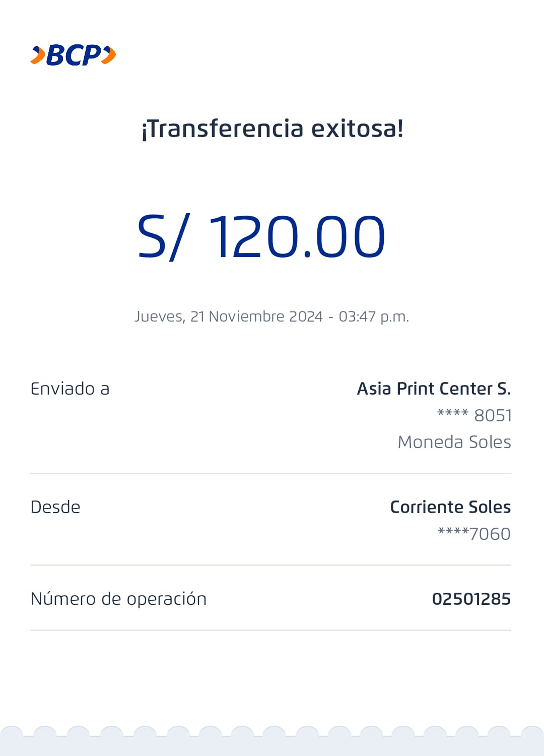Screen dimensions: 544x756
Task: Click the divider line beneath the operation number
Action: pyautogui.click(x=270, y=630)
